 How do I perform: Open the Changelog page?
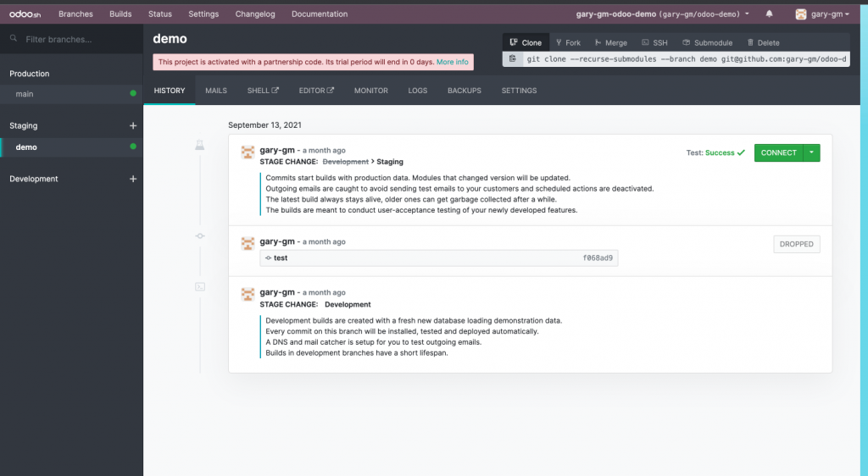[255, 14]
